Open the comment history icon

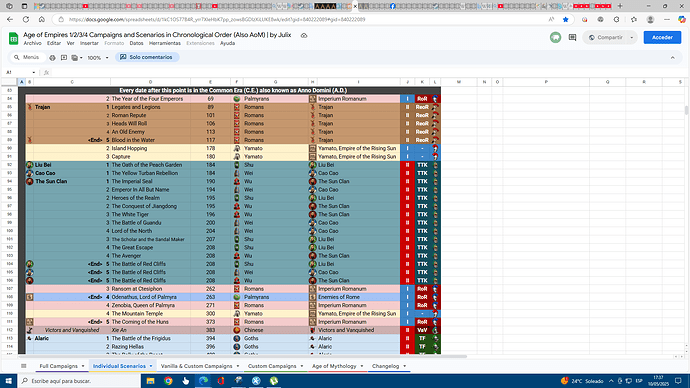(572, 37)
